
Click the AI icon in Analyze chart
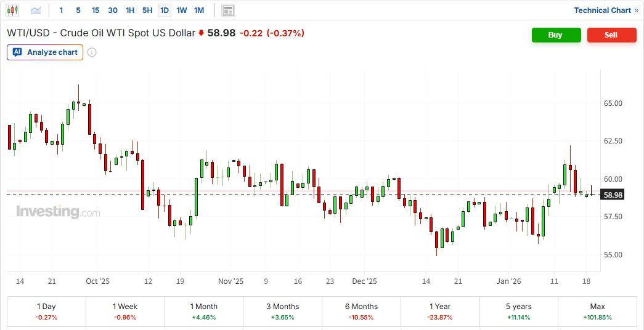pyautogui.click(x=17, y=52)
